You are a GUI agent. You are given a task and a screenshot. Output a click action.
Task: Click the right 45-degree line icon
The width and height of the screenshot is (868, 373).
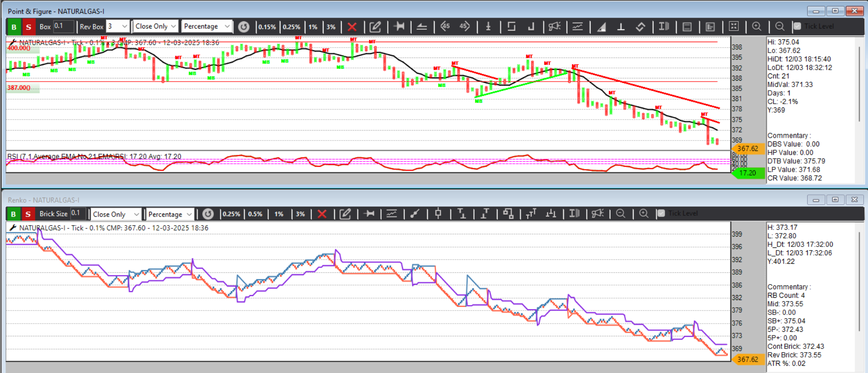pos(465,26)
